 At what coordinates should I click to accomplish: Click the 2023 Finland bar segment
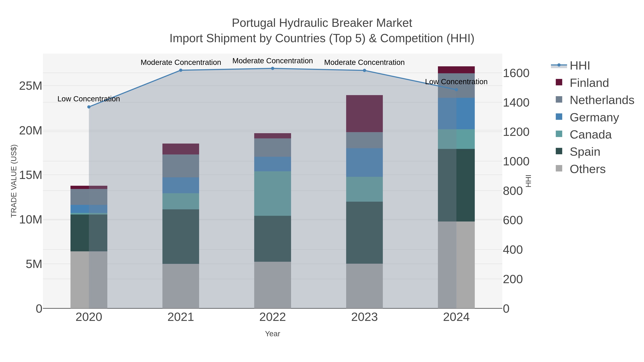point(365,114)
